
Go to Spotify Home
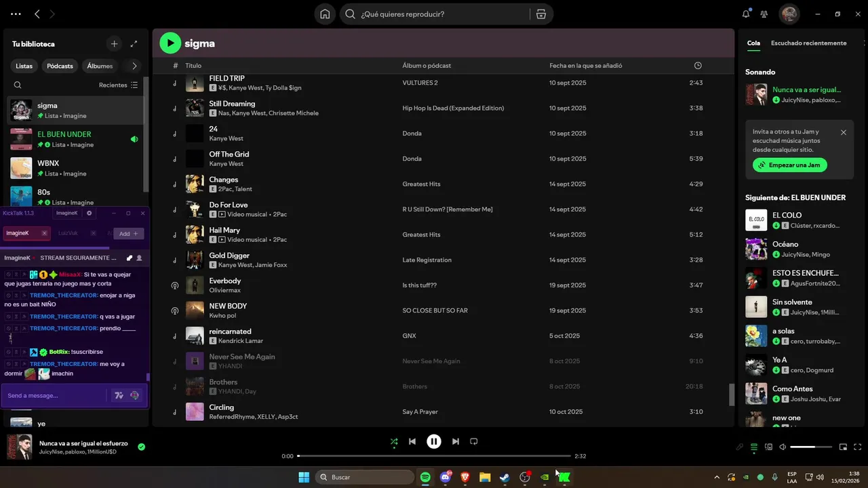coord(325,14)
